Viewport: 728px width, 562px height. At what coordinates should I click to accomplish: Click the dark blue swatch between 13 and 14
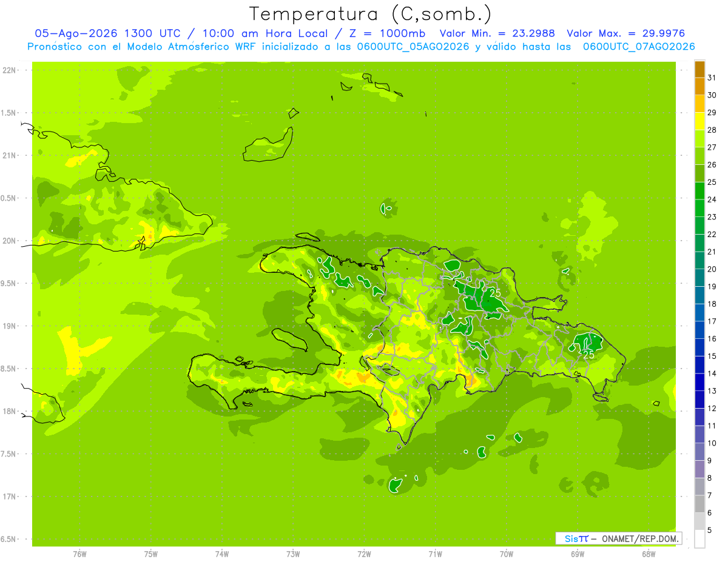[699, 382]
